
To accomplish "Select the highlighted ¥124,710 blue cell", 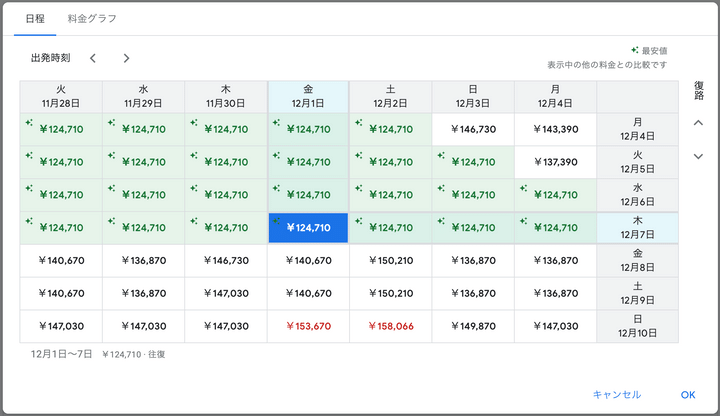I will click(x=308, y=227).
